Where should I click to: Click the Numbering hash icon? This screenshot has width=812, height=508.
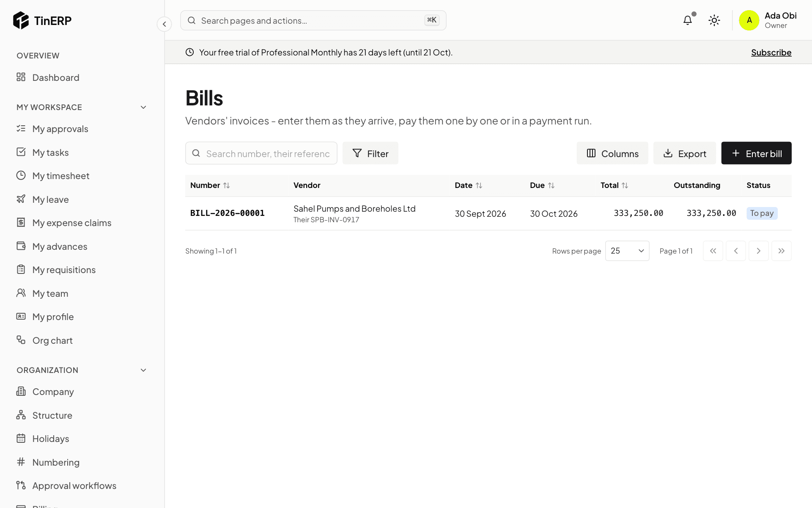[21, 462]
